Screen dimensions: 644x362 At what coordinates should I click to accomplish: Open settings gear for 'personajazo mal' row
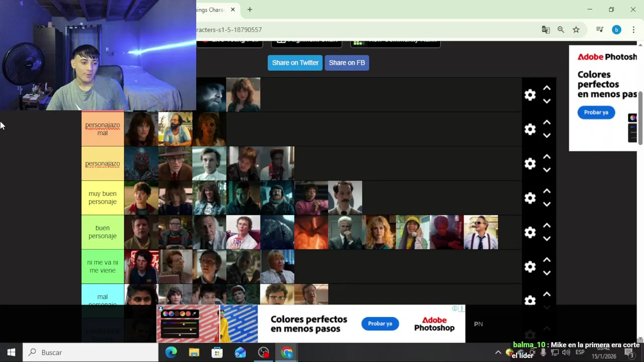[x=530, y=129]
